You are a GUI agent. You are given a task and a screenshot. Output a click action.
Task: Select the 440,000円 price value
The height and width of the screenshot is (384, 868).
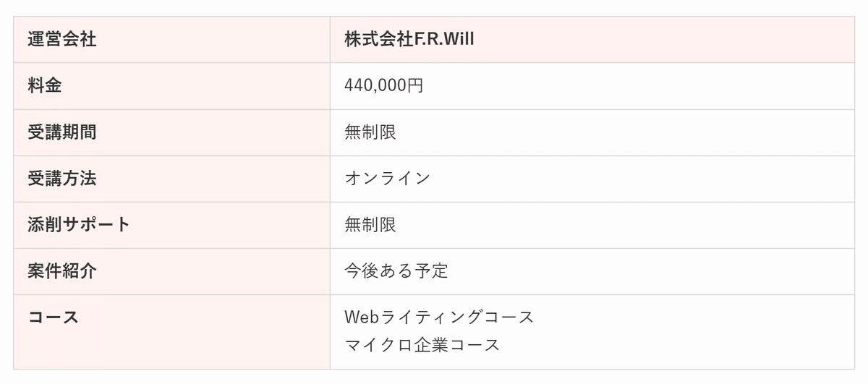tap(384, 86)
